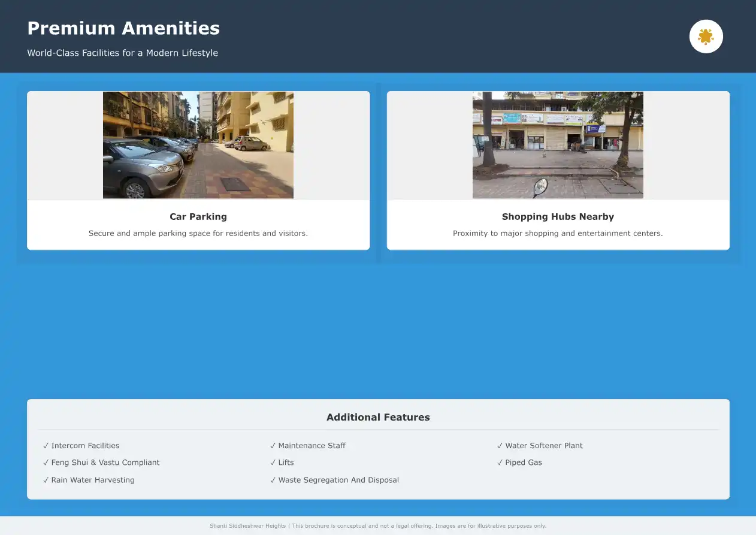Select the Shopping Hubs Nearby heading
The height and width of the screenshot is (535, 756).
(x=557, y=217)
